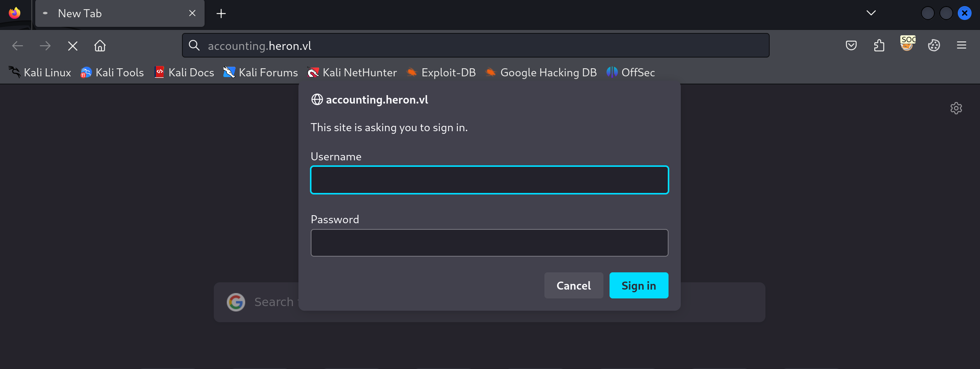Click into the Password field
This screenshot has height=369, width=980.
point(489,243)
